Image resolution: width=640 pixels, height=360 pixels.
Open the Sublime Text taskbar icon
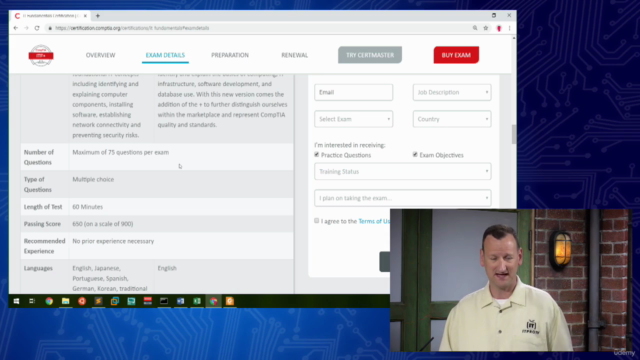click(98, 301)
